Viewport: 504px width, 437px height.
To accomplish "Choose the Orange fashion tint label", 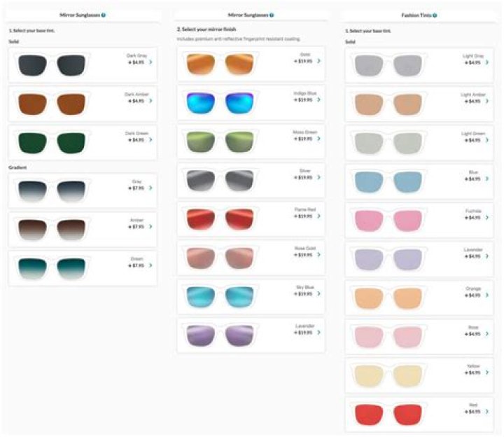I will [473, 289].
